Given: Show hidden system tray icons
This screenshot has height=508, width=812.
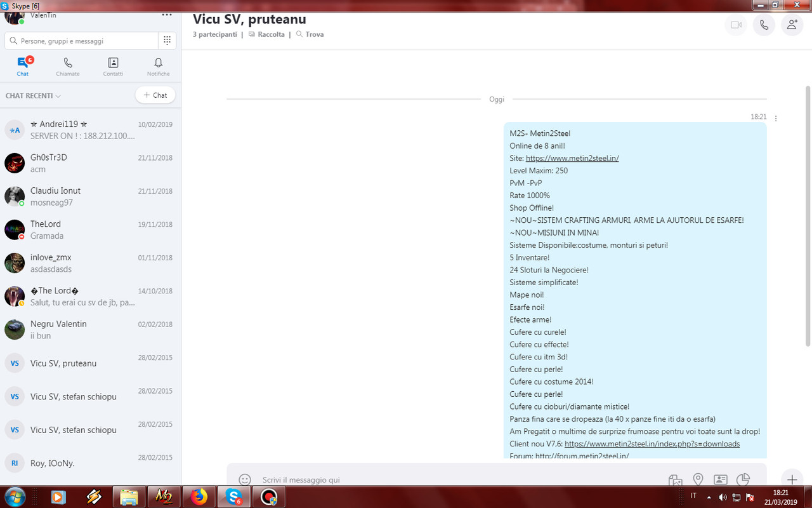Looking at the screenshot, I should [x=709, y=497].
